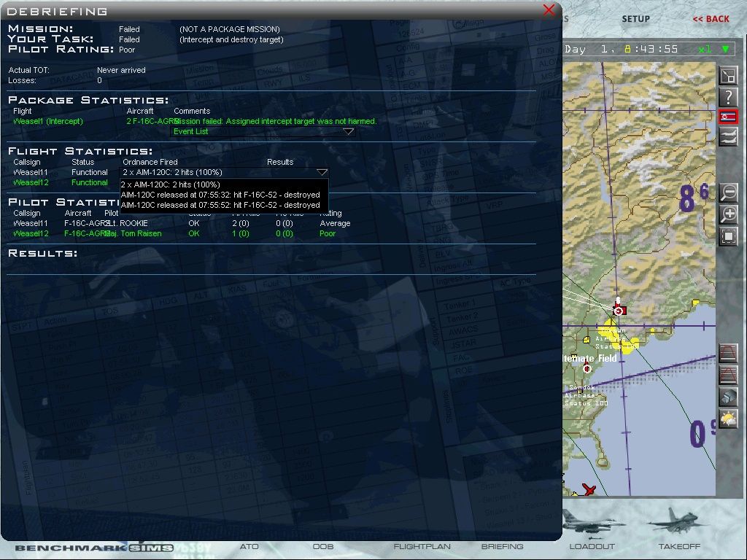Click the 'Average' rating for Weasel11
The width and height of the screenshot is (747, 560).
335,223
